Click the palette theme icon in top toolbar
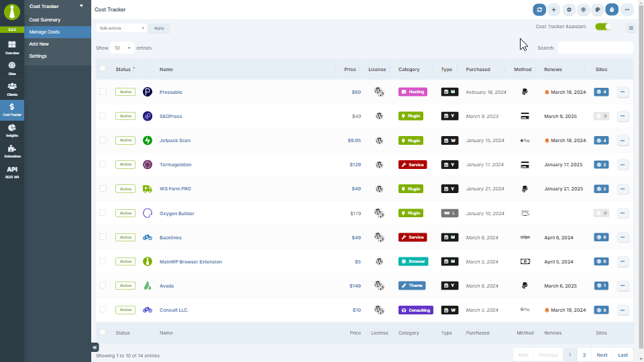 click(x=598, y=9)
